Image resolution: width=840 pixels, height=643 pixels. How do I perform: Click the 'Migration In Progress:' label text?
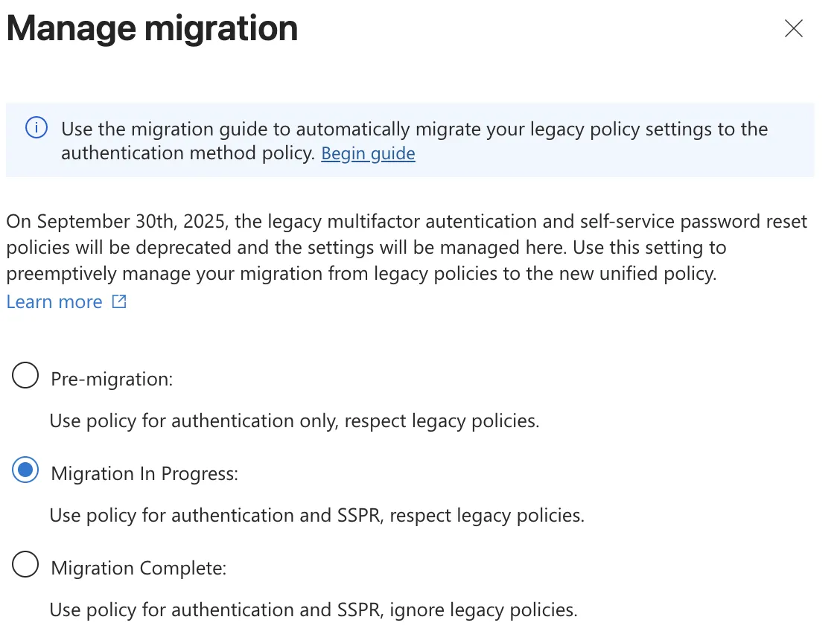click(144, 473)
